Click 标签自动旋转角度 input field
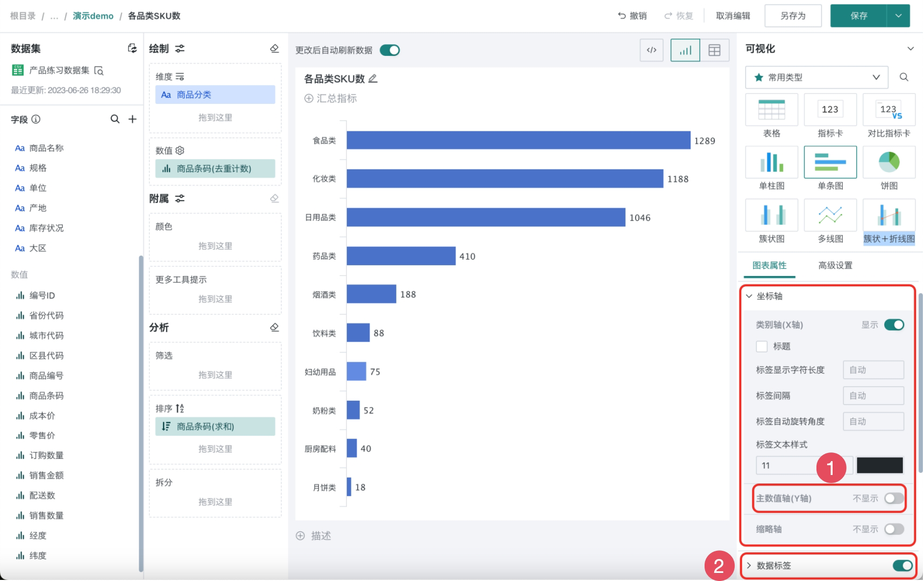 pos(873,421)
